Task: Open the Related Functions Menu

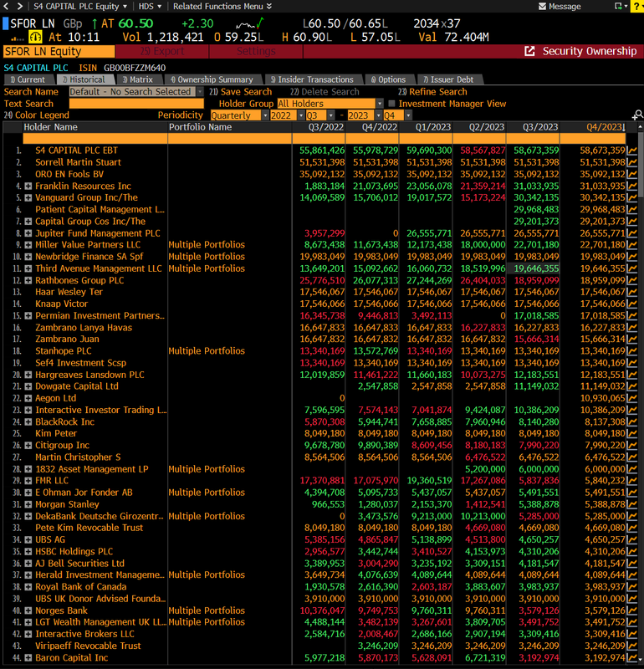Action: (222, 7)
